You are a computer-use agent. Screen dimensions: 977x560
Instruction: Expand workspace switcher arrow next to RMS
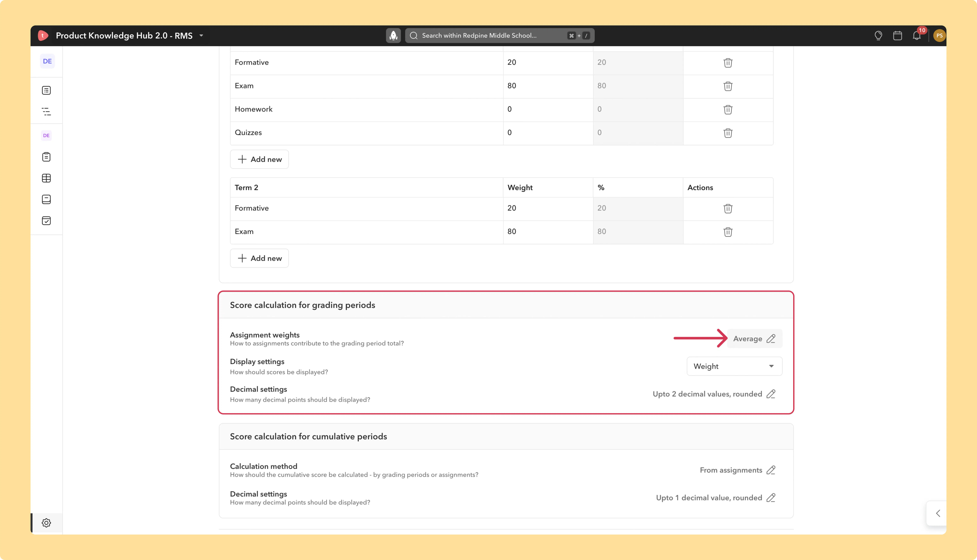(x=201, y=35)
